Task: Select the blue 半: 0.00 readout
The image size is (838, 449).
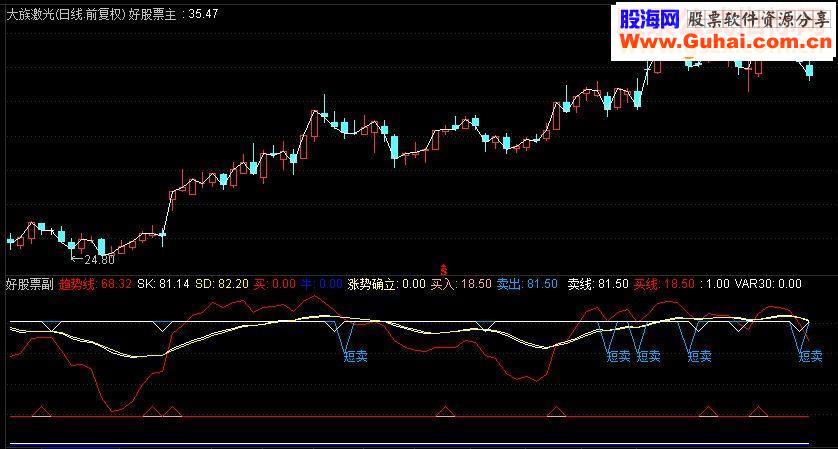Action: coord(321,284)
